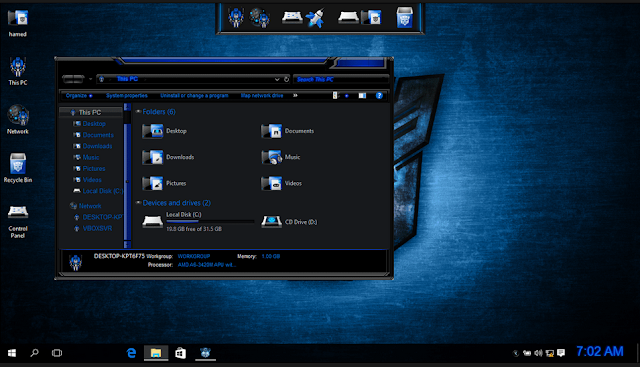Open the Pictures folder in Folders group
The image size is (640, 367).
click(x=164, y=183)
